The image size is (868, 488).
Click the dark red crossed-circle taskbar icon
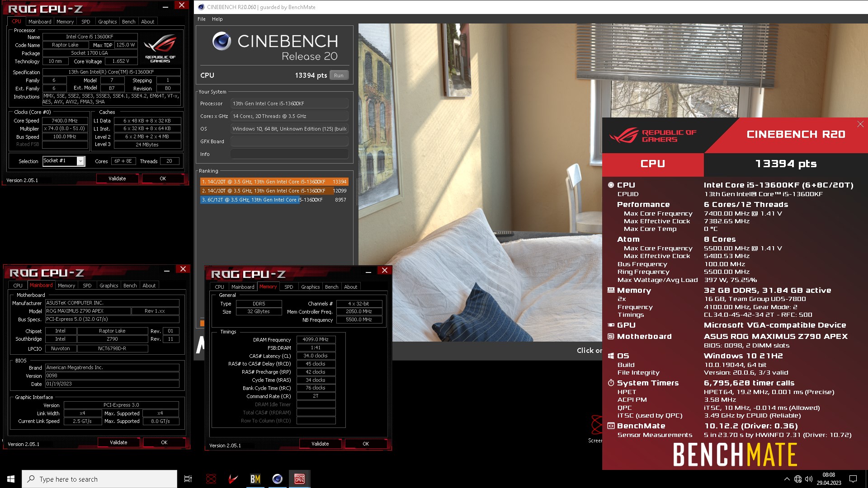[x=211, y=479]
